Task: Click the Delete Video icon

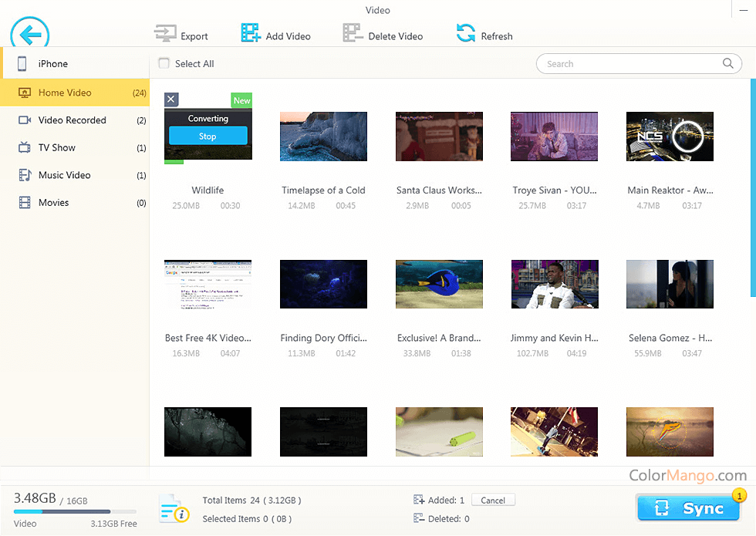Action: (x=353, y=33)
